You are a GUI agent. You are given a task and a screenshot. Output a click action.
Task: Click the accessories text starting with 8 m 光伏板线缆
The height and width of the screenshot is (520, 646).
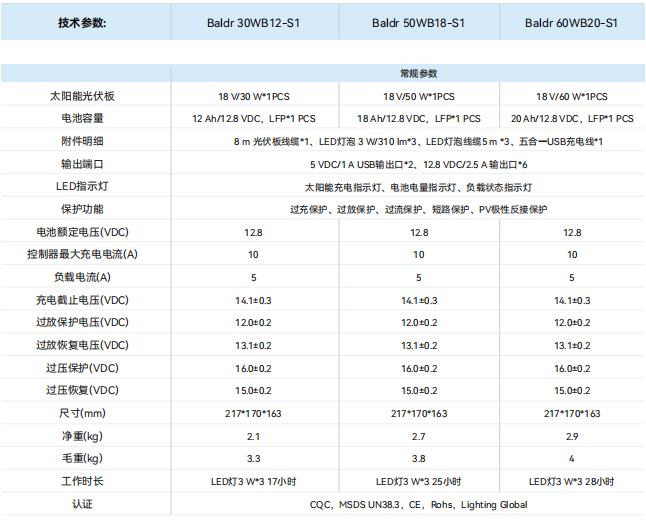point(418,142)
